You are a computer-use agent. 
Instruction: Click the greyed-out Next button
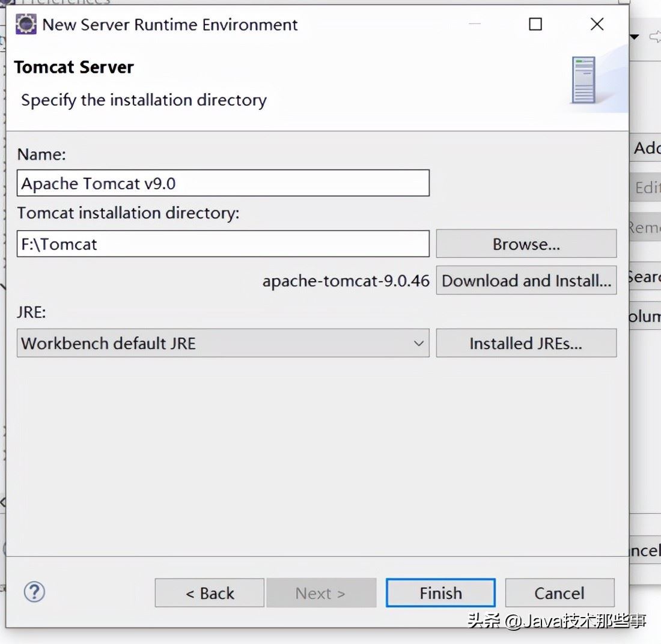[x=321, y=593]
